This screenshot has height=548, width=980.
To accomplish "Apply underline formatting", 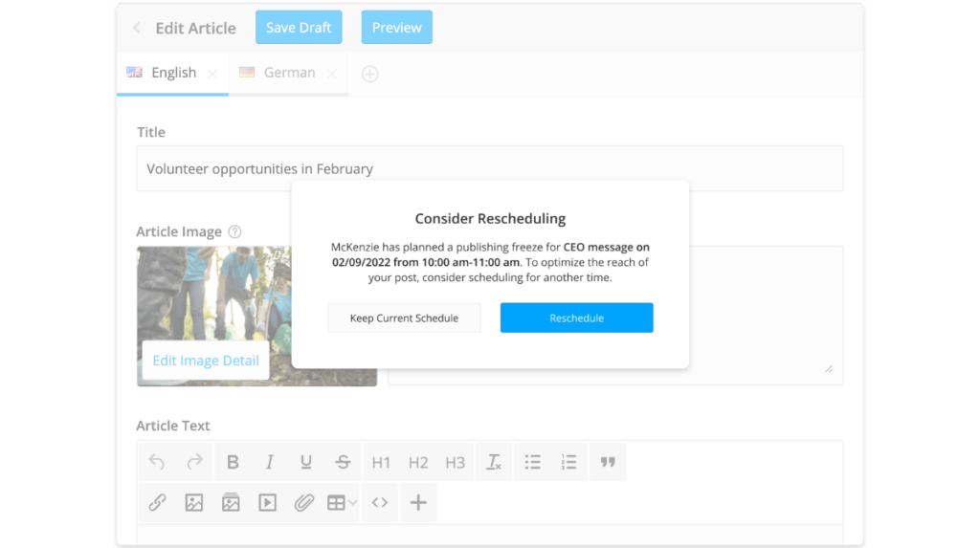I will pyautogui.click(x=305, y=462).
